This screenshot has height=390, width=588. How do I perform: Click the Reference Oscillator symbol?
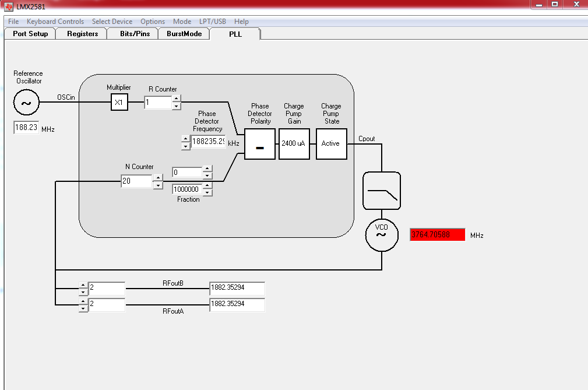[26, 103]
